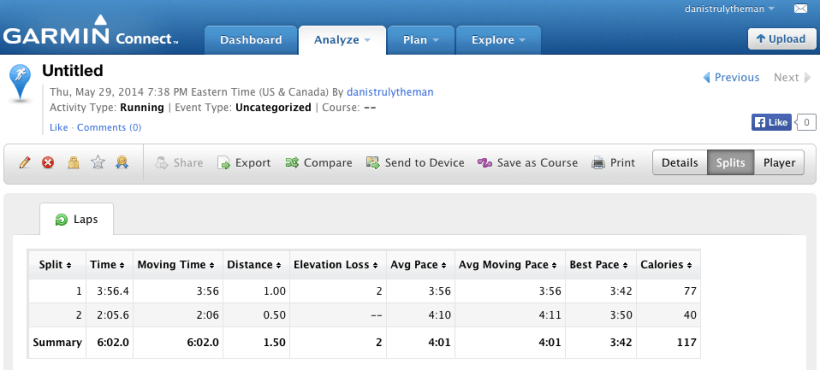Click the Next right arrow icon
The height and width of the screenshot is (370, 820).
[x=808, y=77]
